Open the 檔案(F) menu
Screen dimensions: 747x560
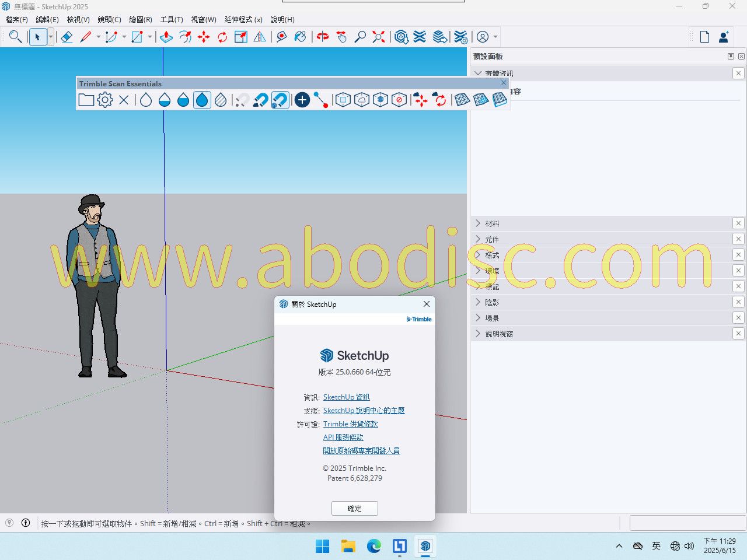pyautogui.click(x=17, y=19)
